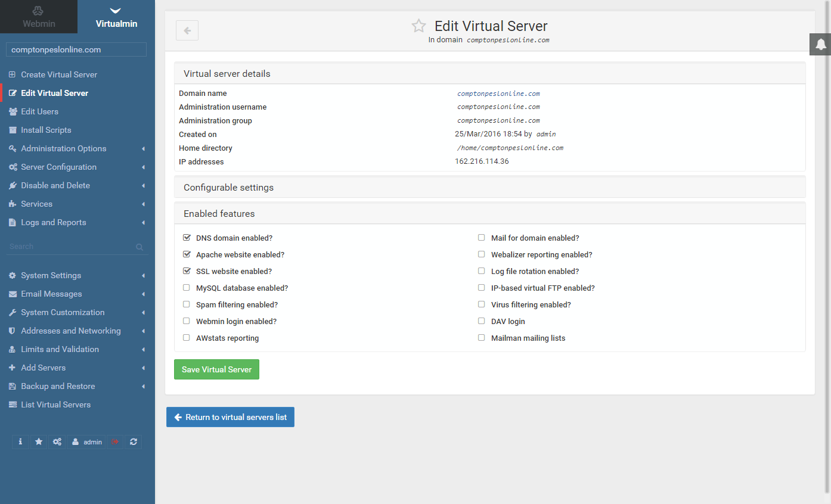Click the favorite star beside Edit Virtual Server

419,26
